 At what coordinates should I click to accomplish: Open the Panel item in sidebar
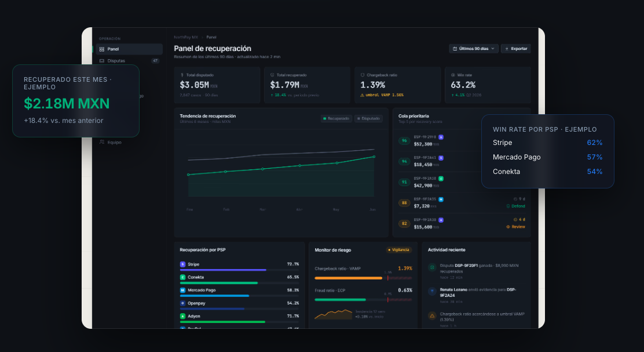(129, 49)
